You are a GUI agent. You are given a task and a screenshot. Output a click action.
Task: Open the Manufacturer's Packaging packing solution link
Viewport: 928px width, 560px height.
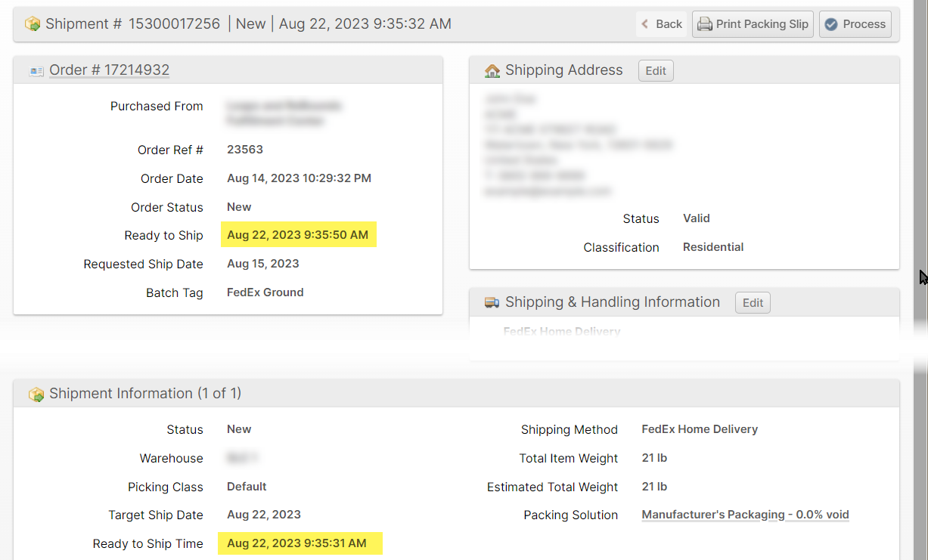click(x=745, y=515)
